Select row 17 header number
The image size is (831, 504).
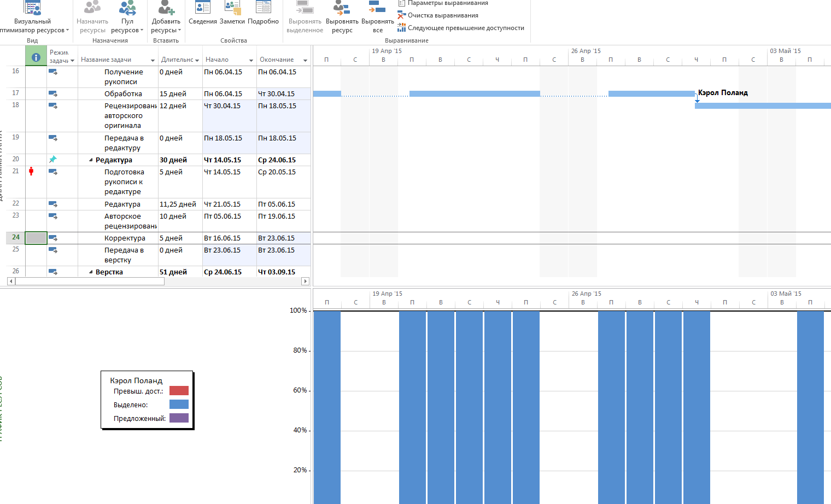[x=15, y=93]
